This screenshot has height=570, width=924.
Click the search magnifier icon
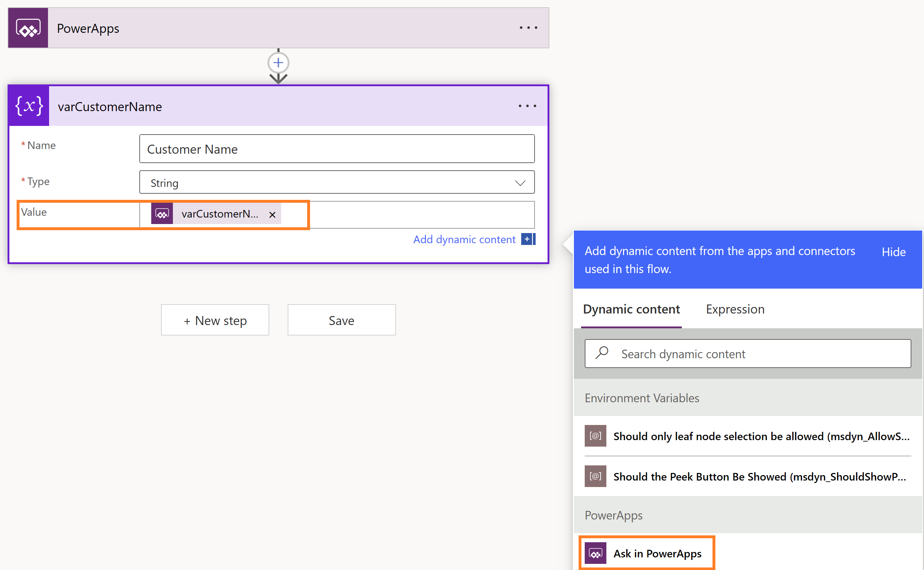(602, 353)
